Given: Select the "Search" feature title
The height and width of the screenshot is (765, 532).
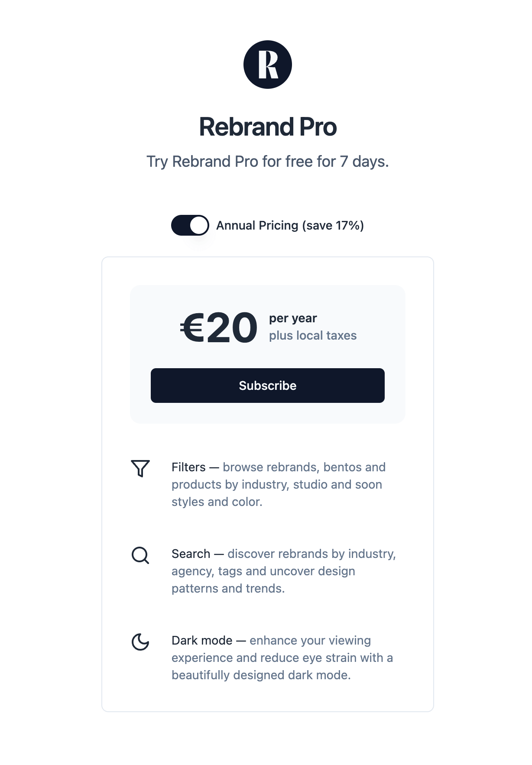Looking at the screenshot, I should [191, 554].
